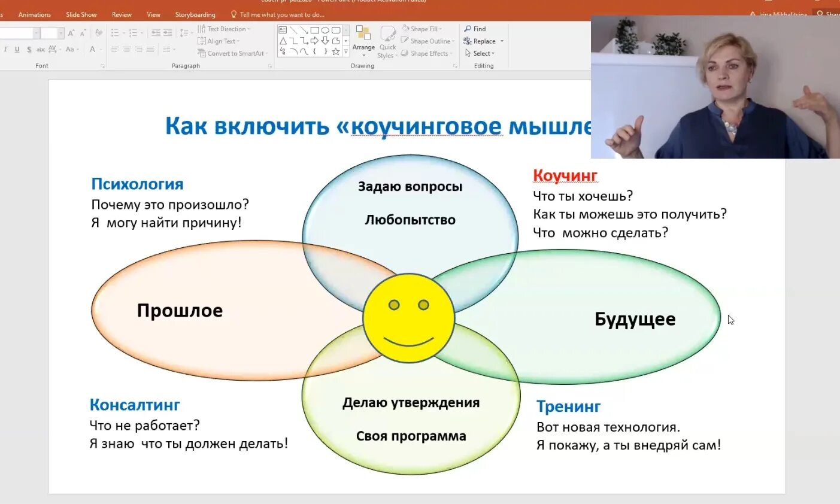Open font size dropdown
840x504 pixels.
pos(60,33)
